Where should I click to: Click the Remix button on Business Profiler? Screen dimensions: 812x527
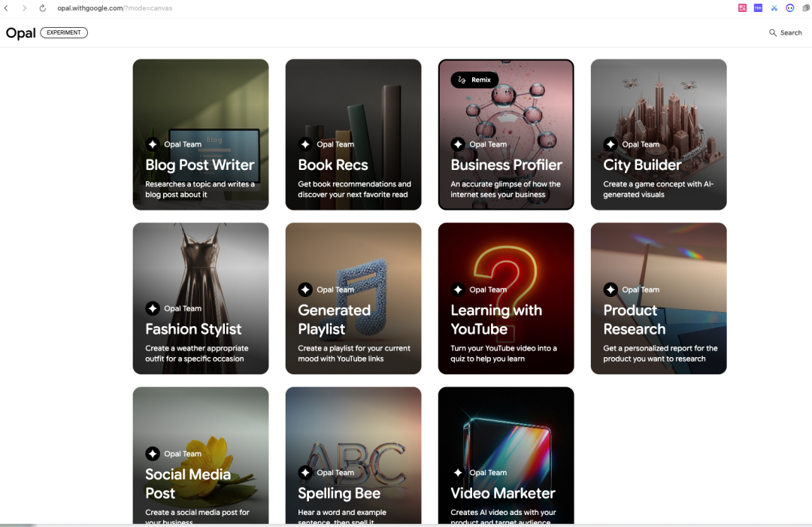click(x=474, y=80)
